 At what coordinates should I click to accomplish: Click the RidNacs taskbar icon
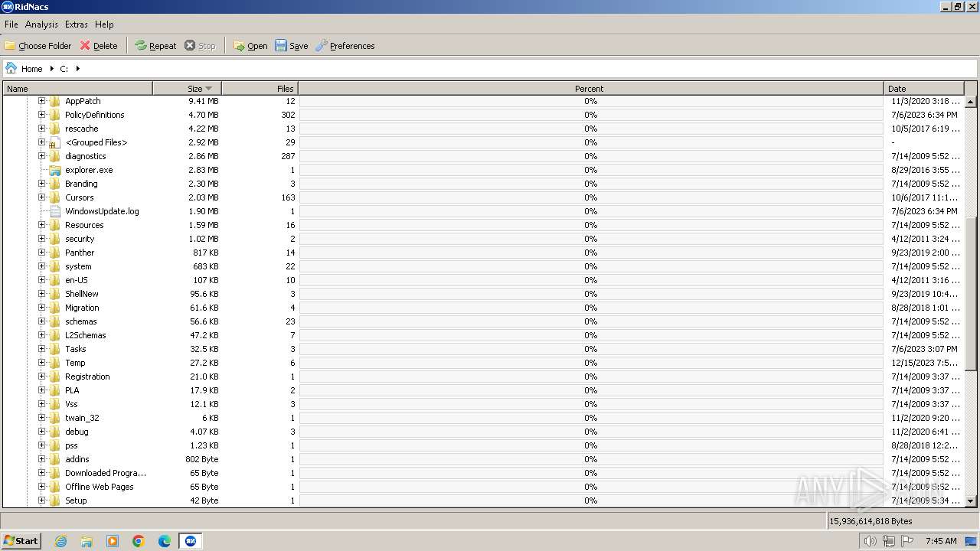pos(191,541)
